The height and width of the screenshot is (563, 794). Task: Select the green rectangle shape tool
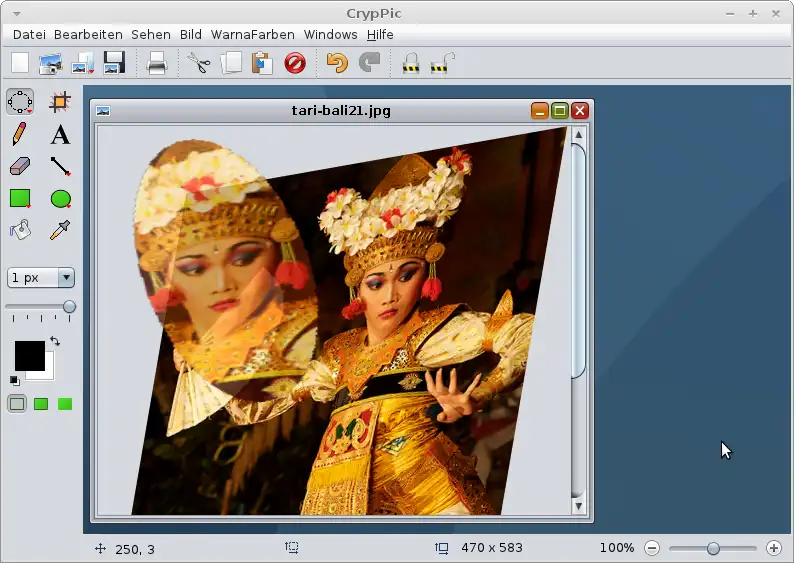[x=20, y=198]
